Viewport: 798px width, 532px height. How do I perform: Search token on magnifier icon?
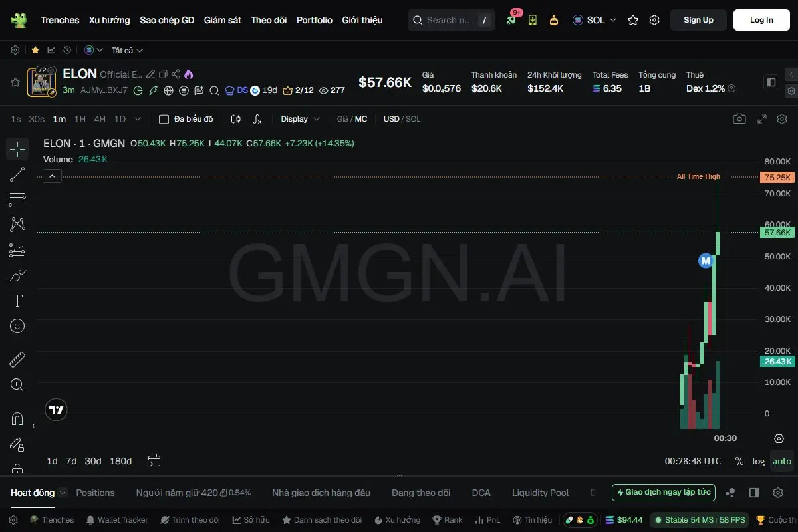pos(214,90)
